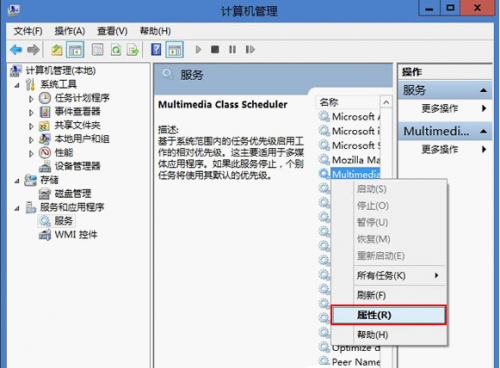Select the Peer Name service row
This screenshot has height=368, width=500.
point(349,362)
